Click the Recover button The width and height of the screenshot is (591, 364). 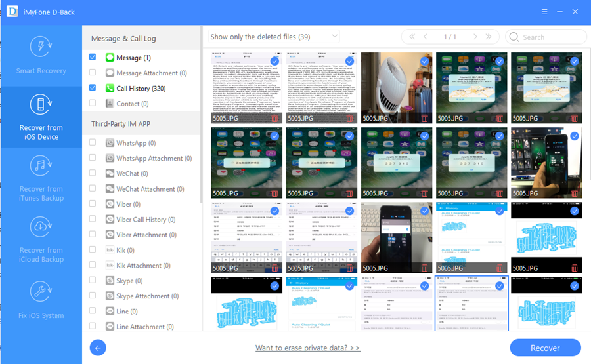(x=545, y=348)
